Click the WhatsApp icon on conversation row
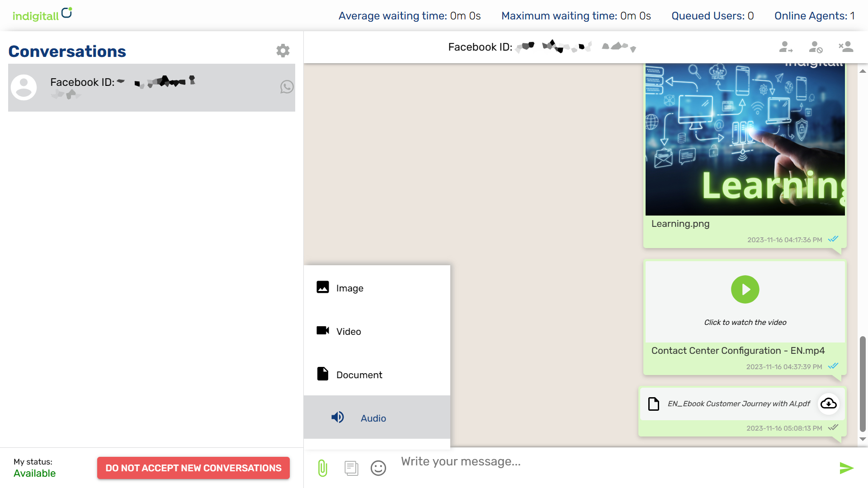 287,87
